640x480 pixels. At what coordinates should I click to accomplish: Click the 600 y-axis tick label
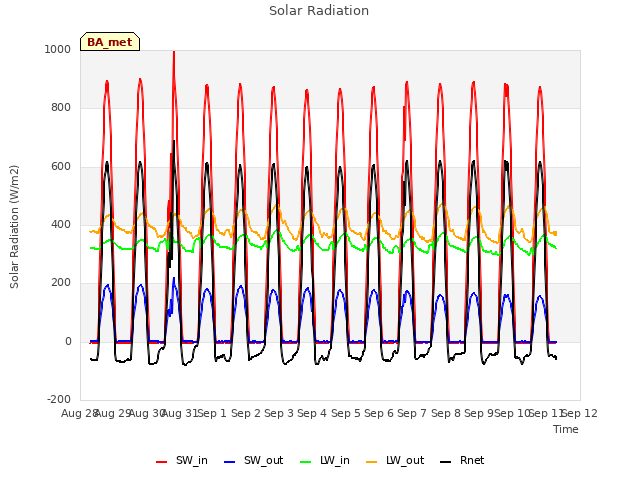(x=61, y=167)
